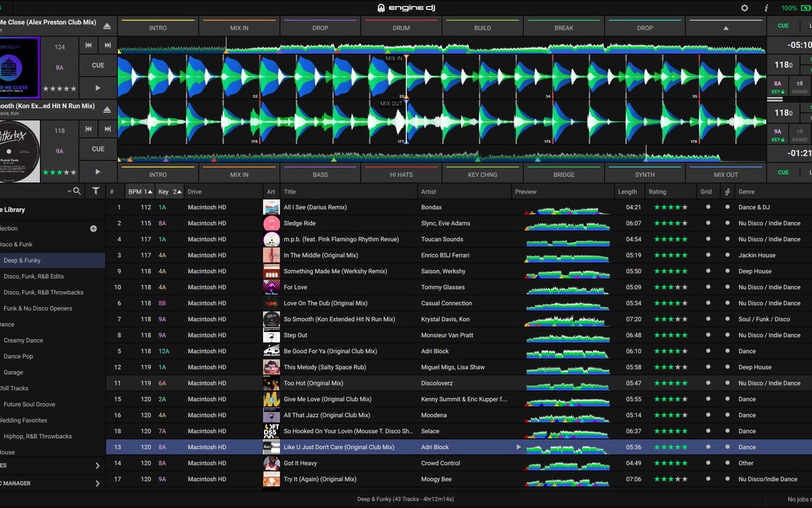Change pitch range ±8 on bottom deck
Image resolution: width=812 pixels, height=508 pixels.
click(x=800, y=135)
